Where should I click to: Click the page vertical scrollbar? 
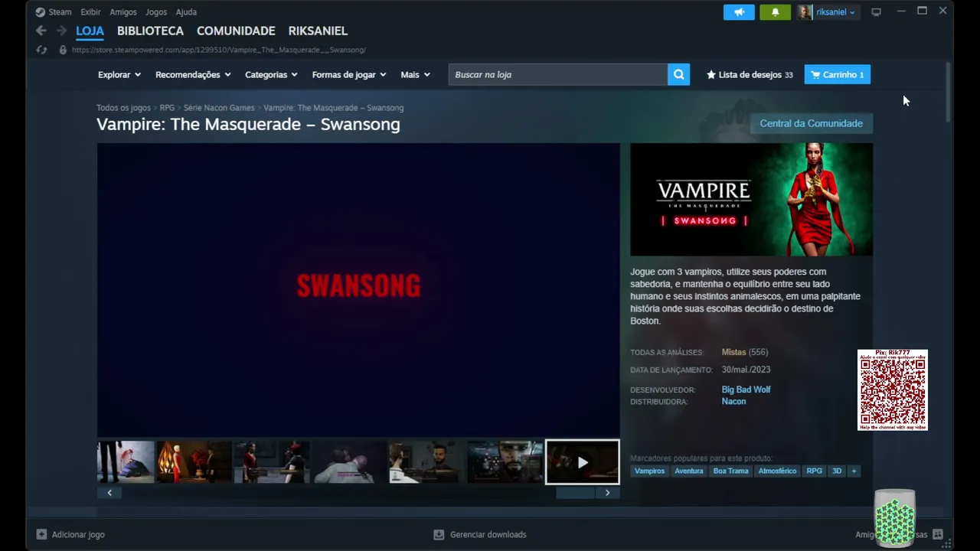[x=948, y=92]
